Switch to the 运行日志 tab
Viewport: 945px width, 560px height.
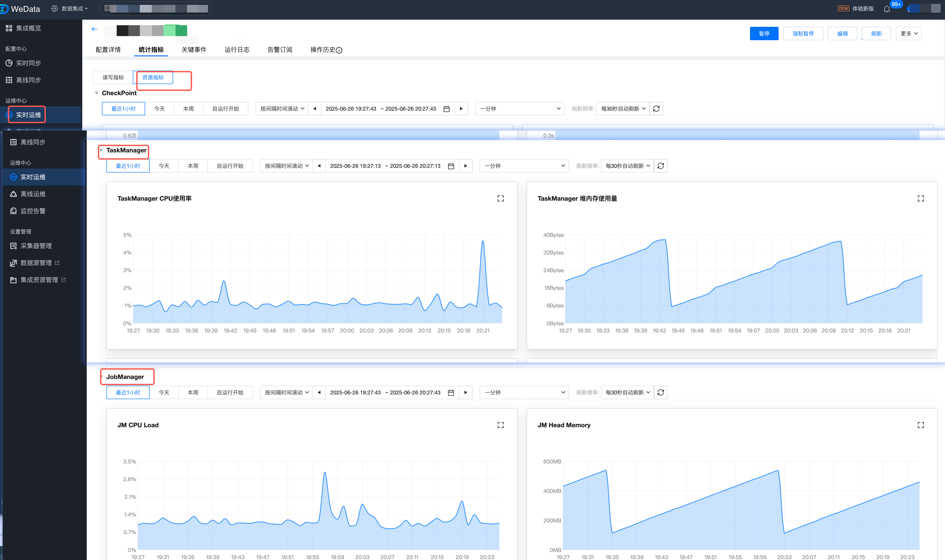[x=237, y=50]
